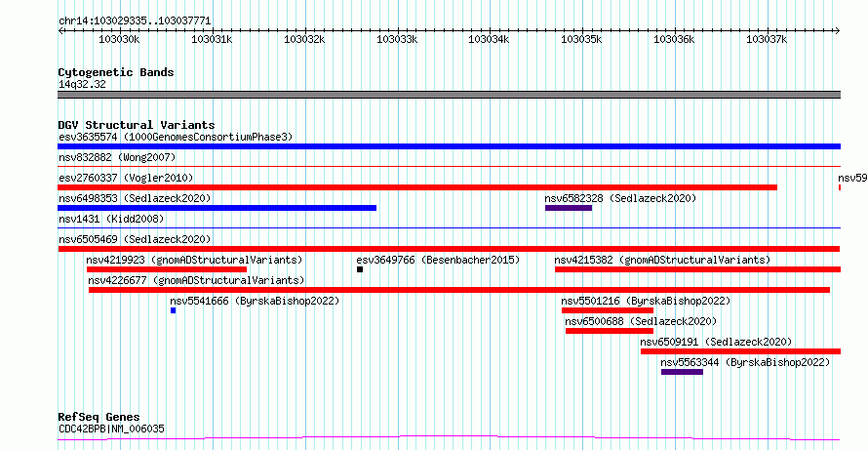Select the nsv4215382 (gnomADStructuralVariants) label
The image size is (868, 450).
point(662,260)
